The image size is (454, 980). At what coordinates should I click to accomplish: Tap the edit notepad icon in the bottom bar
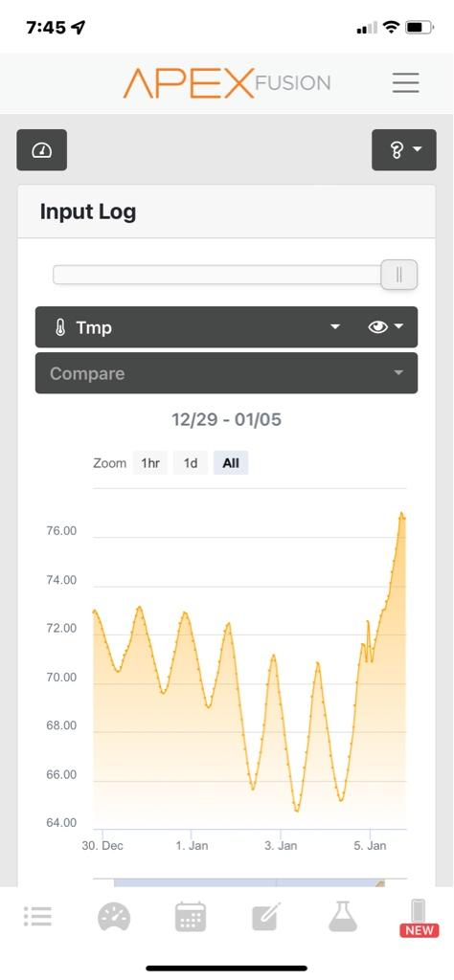point(266,917)
